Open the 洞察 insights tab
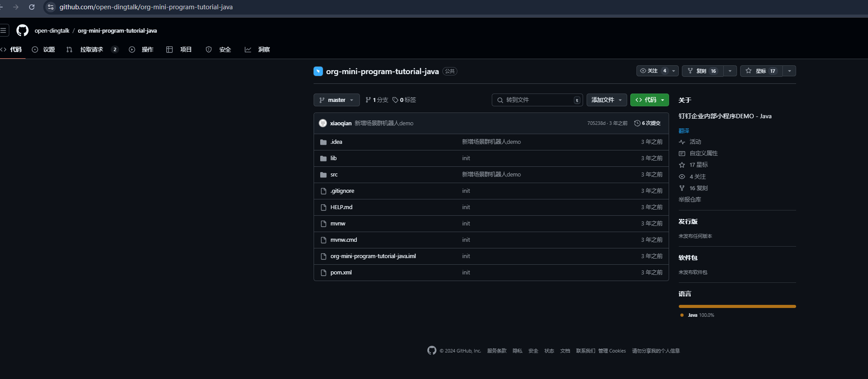Image resolution: width=868 pixels, height=379 pixels. point(258,49)
